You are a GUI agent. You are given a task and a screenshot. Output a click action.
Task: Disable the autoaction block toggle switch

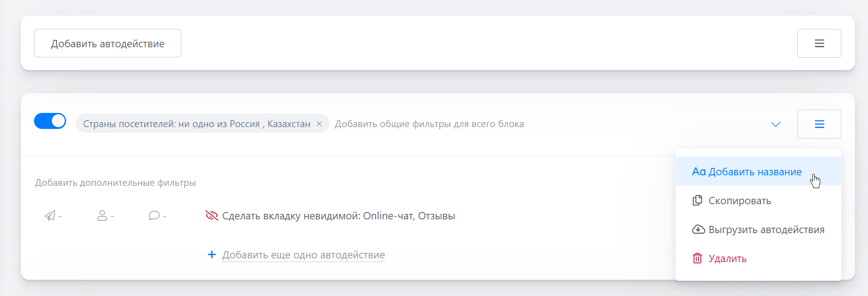pos(50,121)
